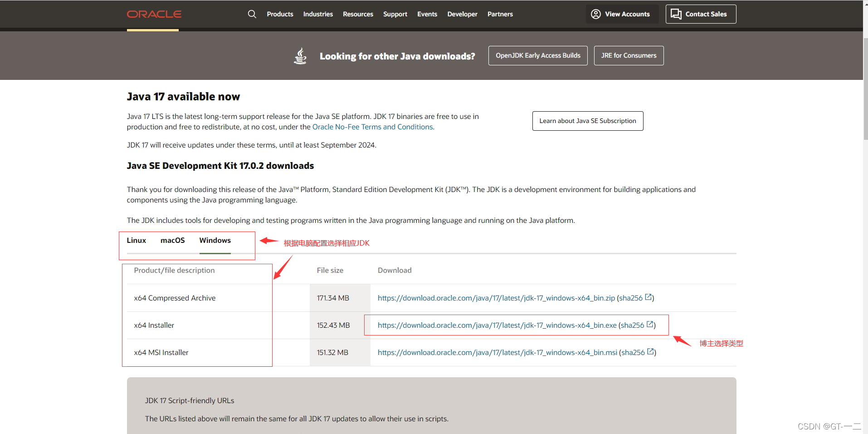Viewport: 868px width, 434px height.
Task: Download jdk-17_windows-x64_bin.exe link
Action: tap(497, 325)
